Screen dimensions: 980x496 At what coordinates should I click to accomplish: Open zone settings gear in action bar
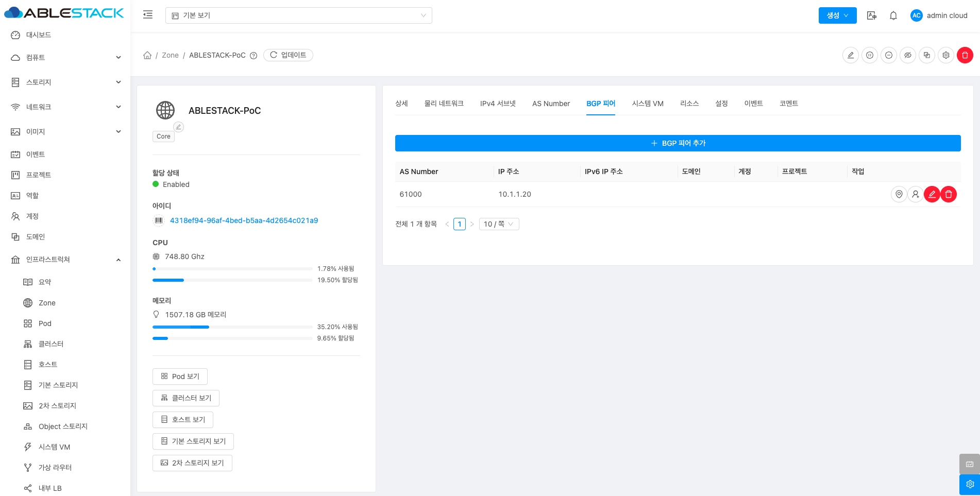(x=946, y=55)
